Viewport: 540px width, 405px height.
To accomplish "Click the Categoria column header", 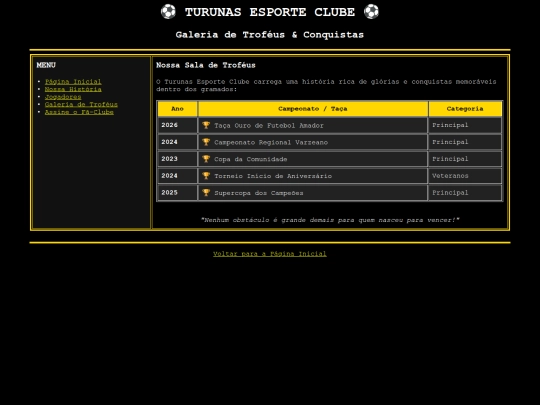I will tap(465, 109).
